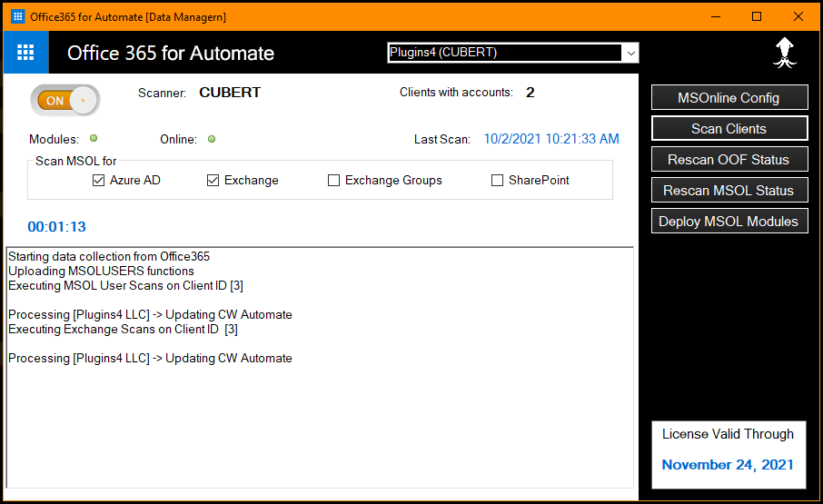Click the squid logo icon
This screenshot has height=504, width=823.
785,53
